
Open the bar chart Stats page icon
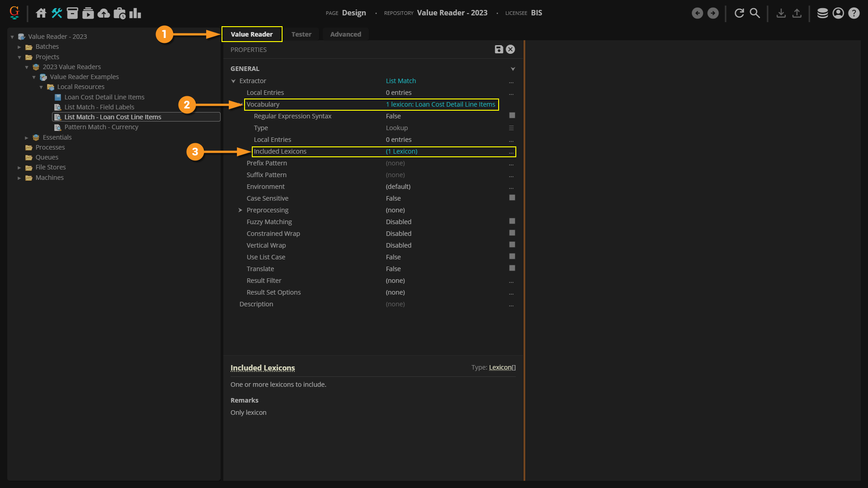[x=135, y=13]
